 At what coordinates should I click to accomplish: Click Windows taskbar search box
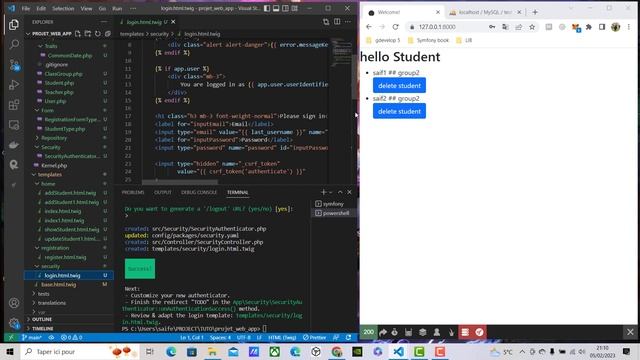click(80, 351)
